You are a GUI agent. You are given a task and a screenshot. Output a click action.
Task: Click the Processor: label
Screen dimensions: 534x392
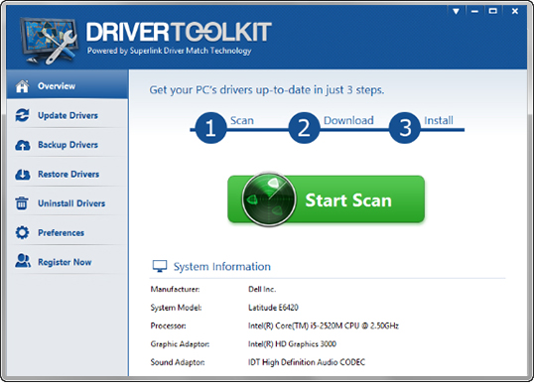click(x=168, y=326)
